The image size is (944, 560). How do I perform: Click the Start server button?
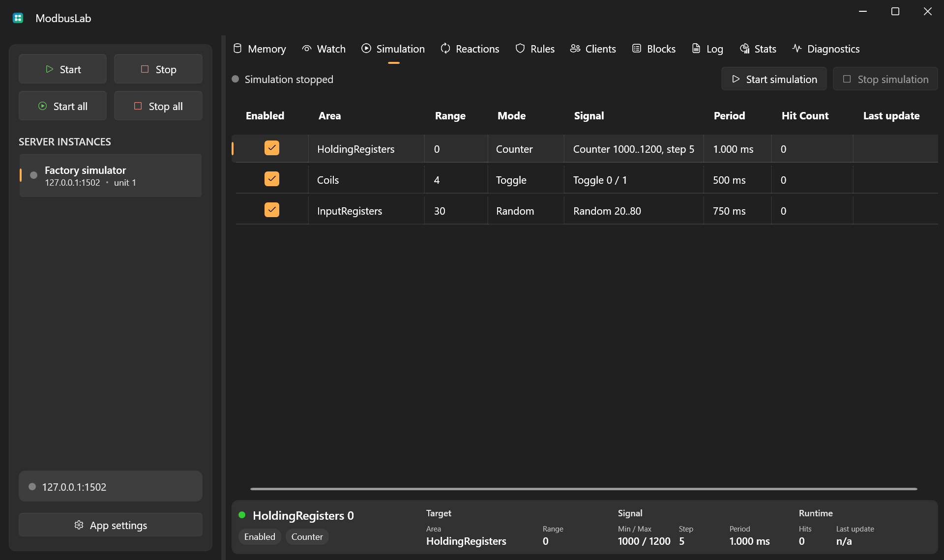(62, 69)
